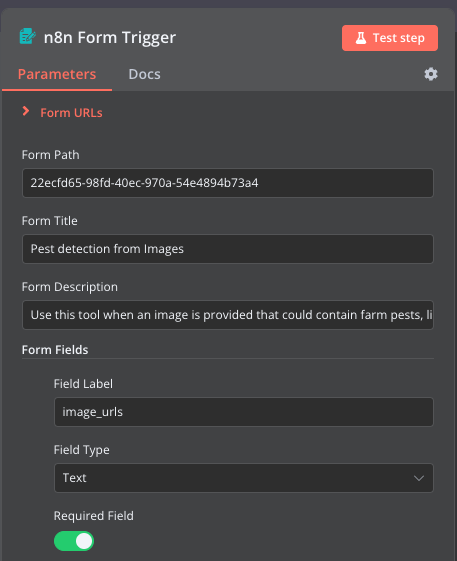Run the Test step button
Viewport: 457px width, 561px height.
pyautogui.click(x=390, y=38)
